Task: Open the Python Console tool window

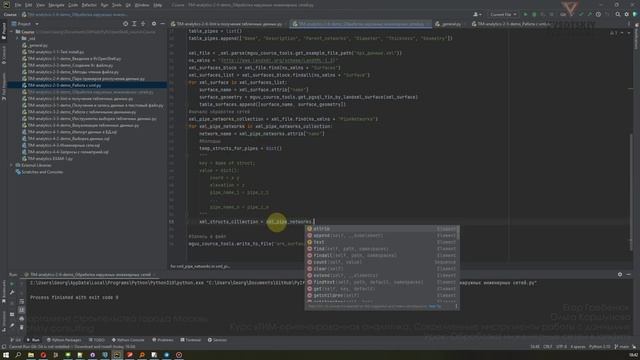Action: 128,340
